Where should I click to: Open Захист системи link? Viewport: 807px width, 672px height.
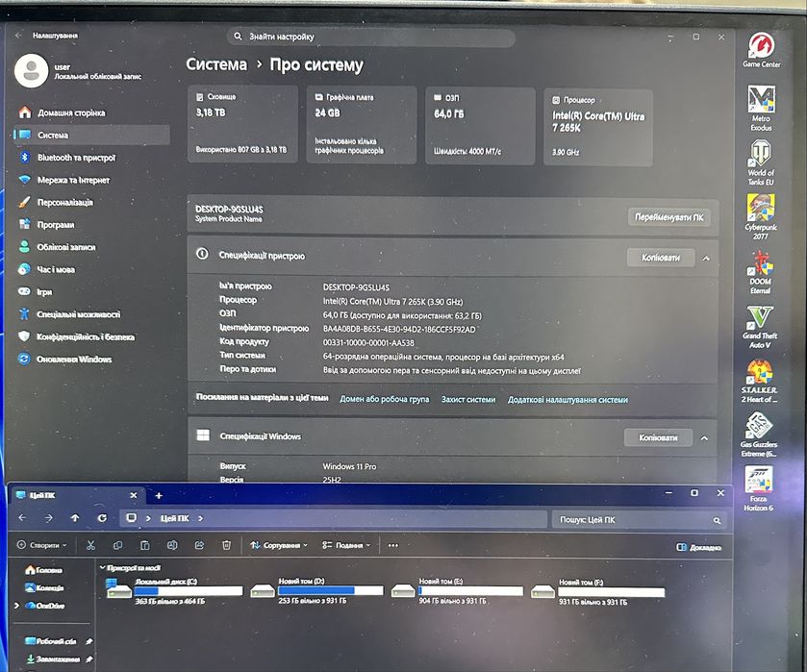point(468,399)
